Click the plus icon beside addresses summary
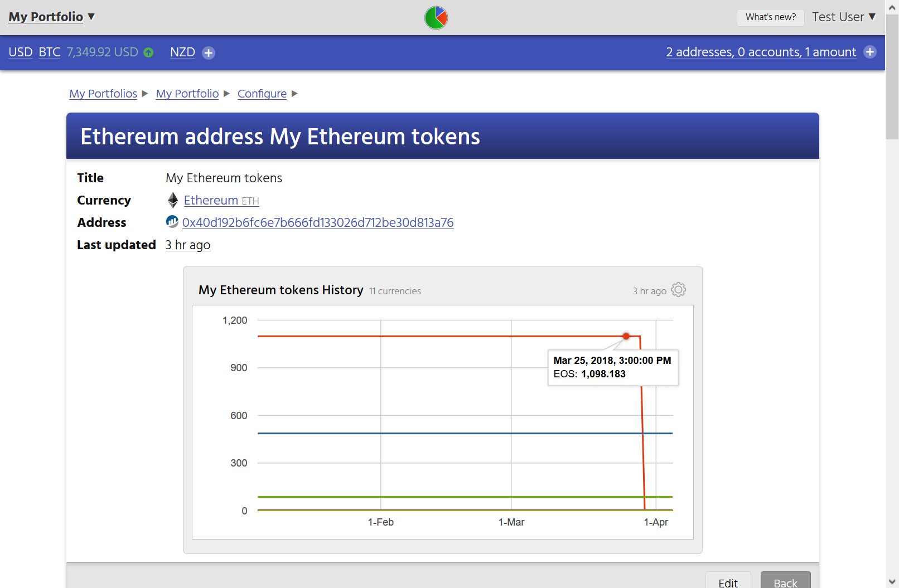 pos(870,52)
